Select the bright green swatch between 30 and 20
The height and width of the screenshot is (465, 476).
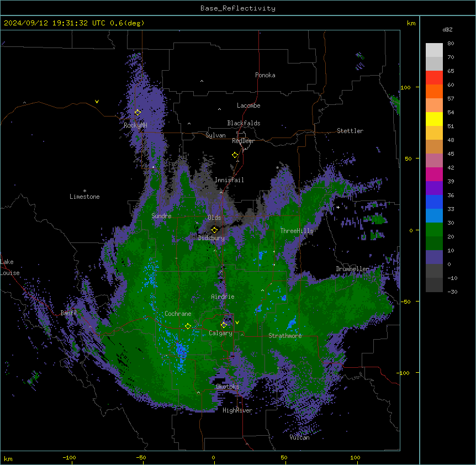click(434, 230)
